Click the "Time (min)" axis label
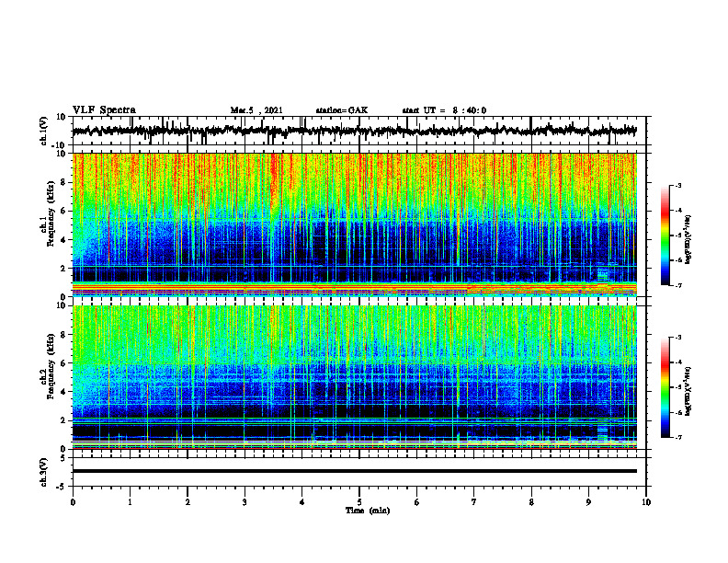 pyautogui.click(x=368, y=511)
